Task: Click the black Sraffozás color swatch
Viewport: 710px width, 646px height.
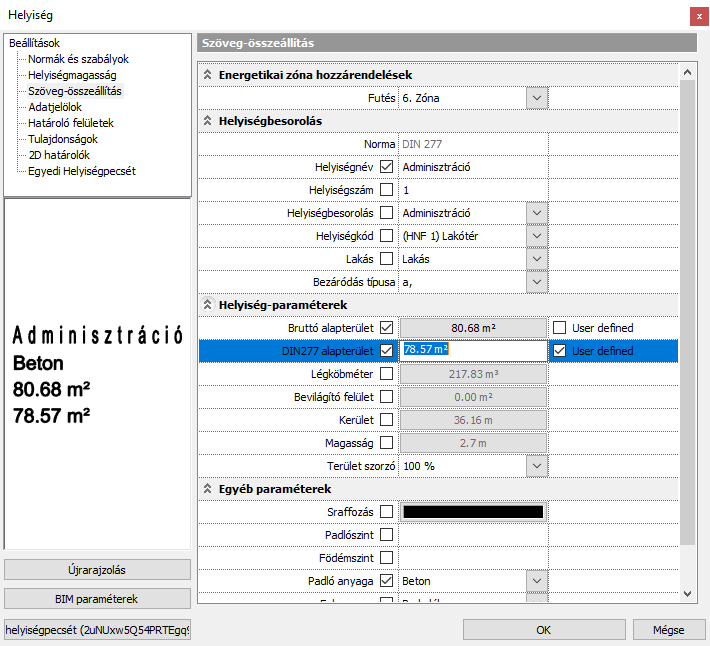Action: [473, 512]
